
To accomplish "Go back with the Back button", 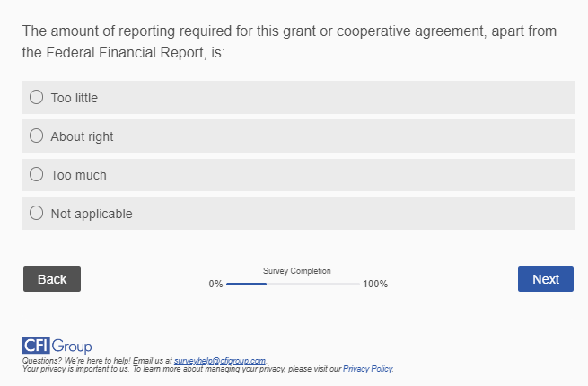I will 52,279.
